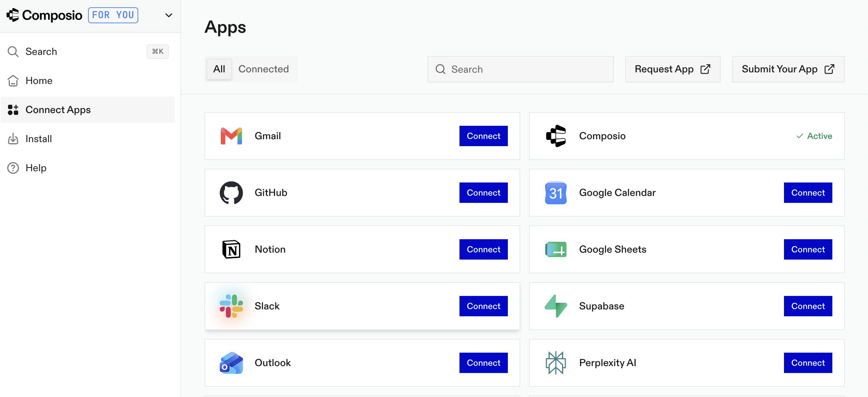
Task: Connect the GitHub app
Action: pyautogui.click(x=483, y=193)
